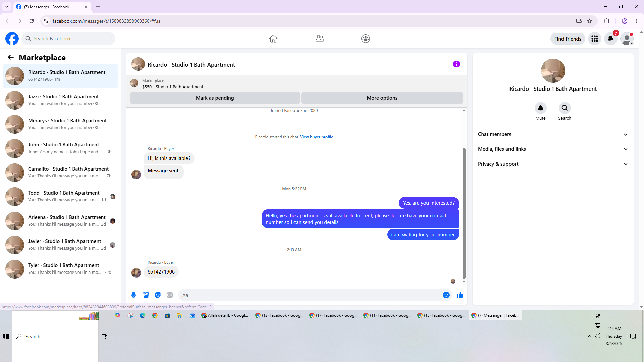
Task: Open Chrome three-dot menu
Action: click(x=637, y=21)
